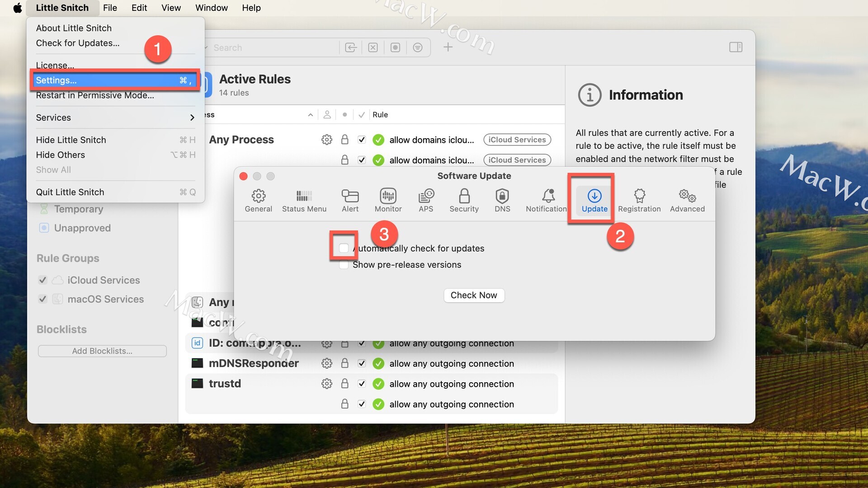Image resolution: width=868 pixels, height=488 pixels.
Task: Toggle macOS Services rule group checkbox
Action: (x=42, y=299)
